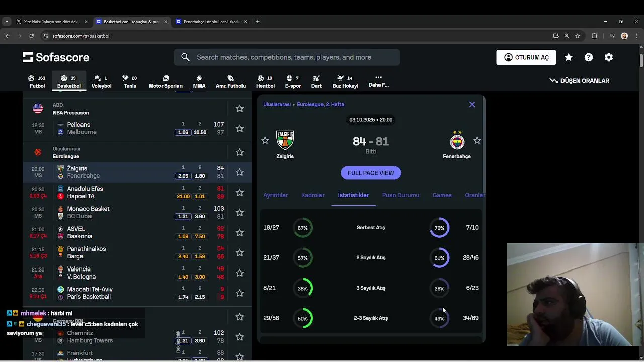Viewport: 644px width, 362px height.
Task: Expand the Daha F... more sports menu
Action: (378, 81)
